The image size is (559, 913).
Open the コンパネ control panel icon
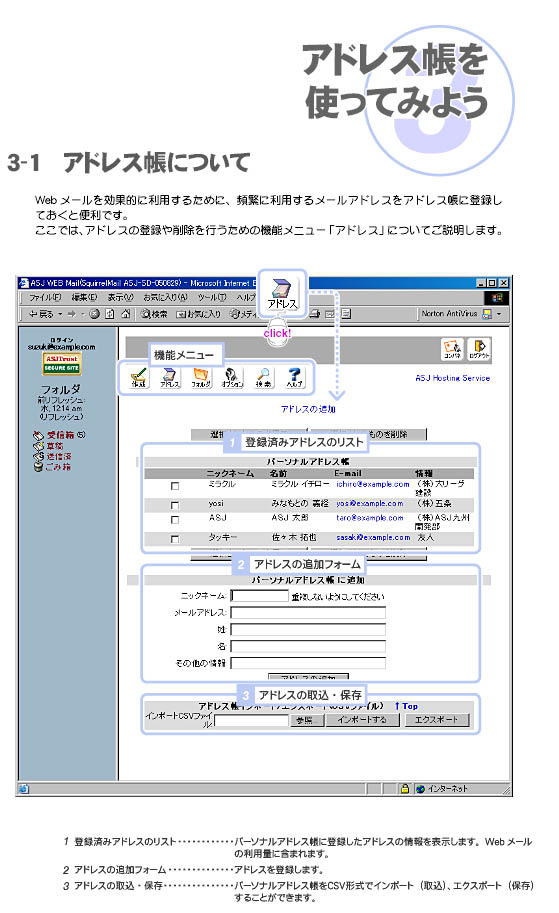point(452,348)
